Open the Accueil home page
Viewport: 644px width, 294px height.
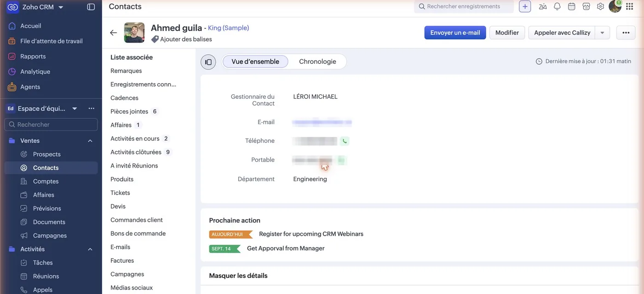pos(30,26)
